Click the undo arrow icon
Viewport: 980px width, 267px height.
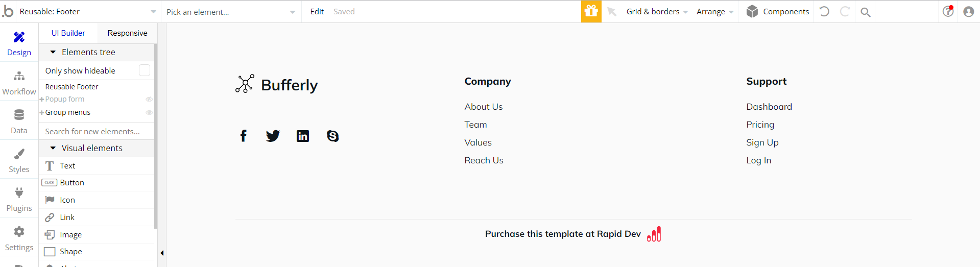coord(824,11)
